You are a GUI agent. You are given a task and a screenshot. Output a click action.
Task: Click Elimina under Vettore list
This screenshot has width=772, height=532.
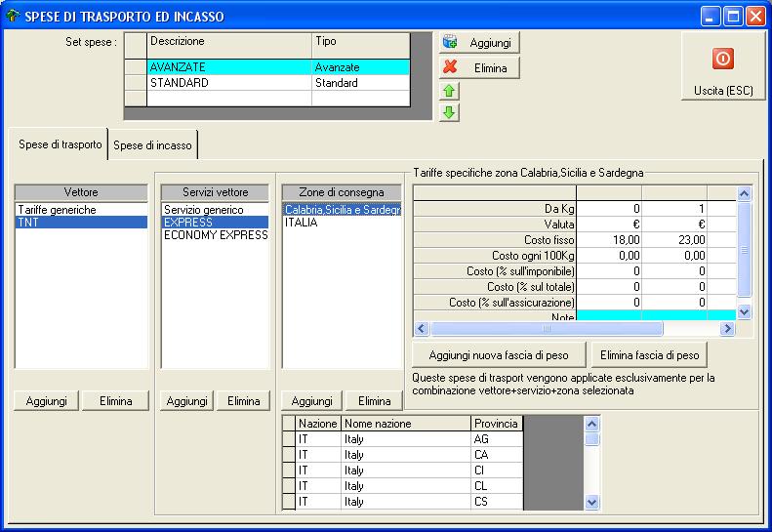(x=116, y=401)
